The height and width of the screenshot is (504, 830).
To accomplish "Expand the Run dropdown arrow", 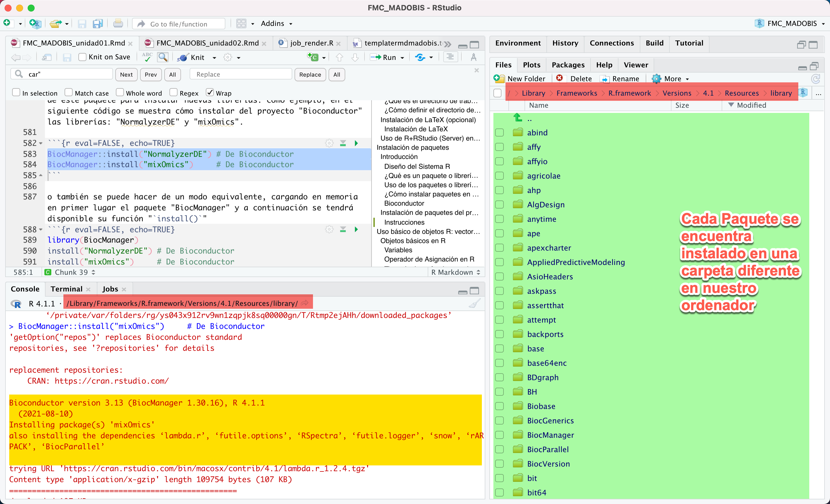I will [402, 58].
